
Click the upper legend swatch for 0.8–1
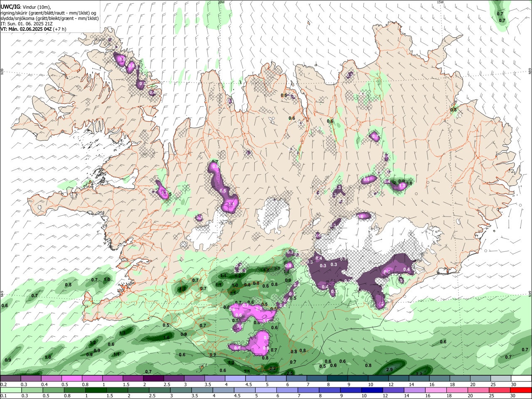92,378
